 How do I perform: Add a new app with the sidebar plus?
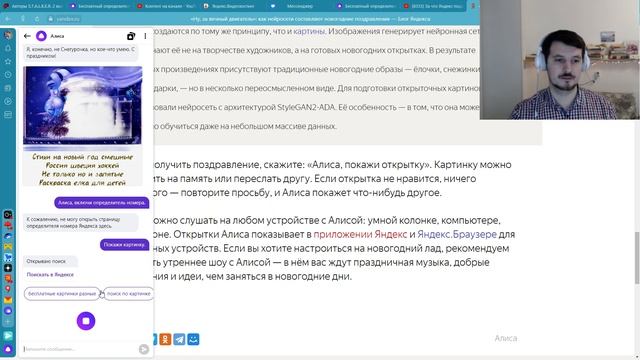pyautogui.click(x=8, y=322)
